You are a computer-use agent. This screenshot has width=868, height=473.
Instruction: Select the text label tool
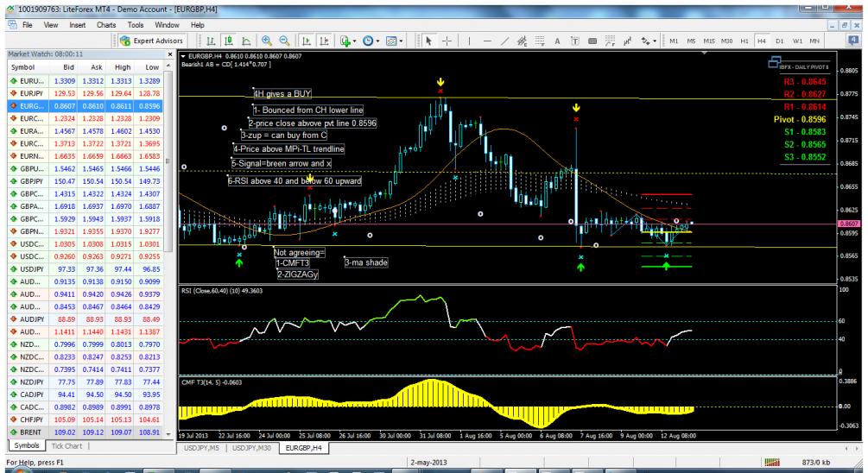click(558, 41)
